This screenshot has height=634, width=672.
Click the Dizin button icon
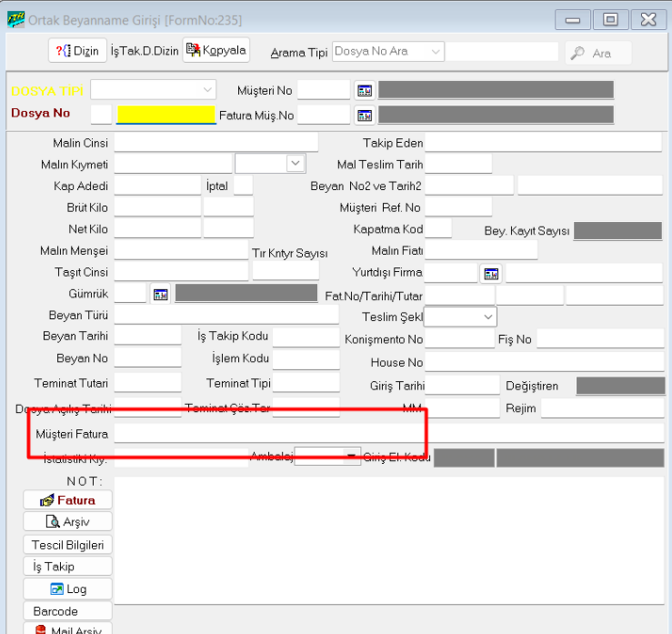(63, 51)
